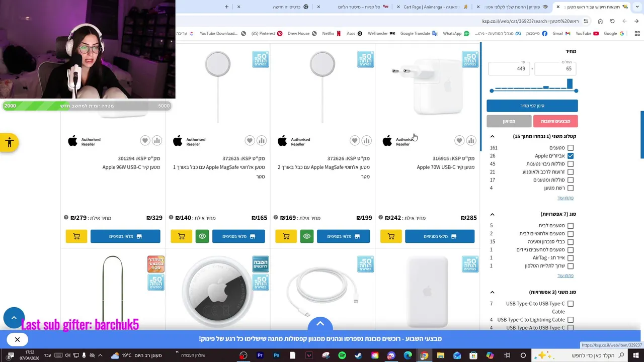Viewport: 644px width, 362px height.
Task: Check the כבלי סנכרון וטעינה filter
Action: pos(571,242)
